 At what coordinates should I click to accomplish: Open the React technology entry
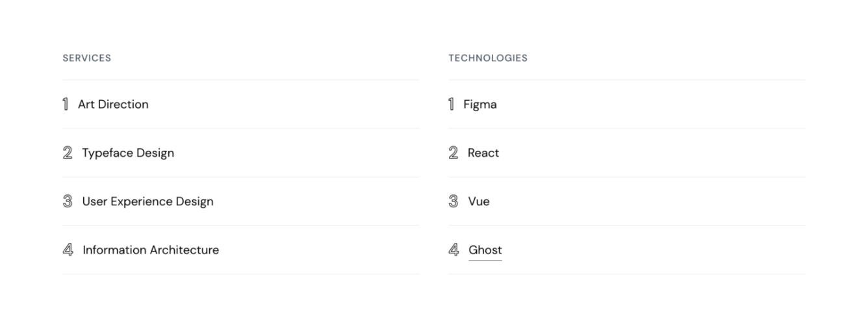tap(483, 153)
